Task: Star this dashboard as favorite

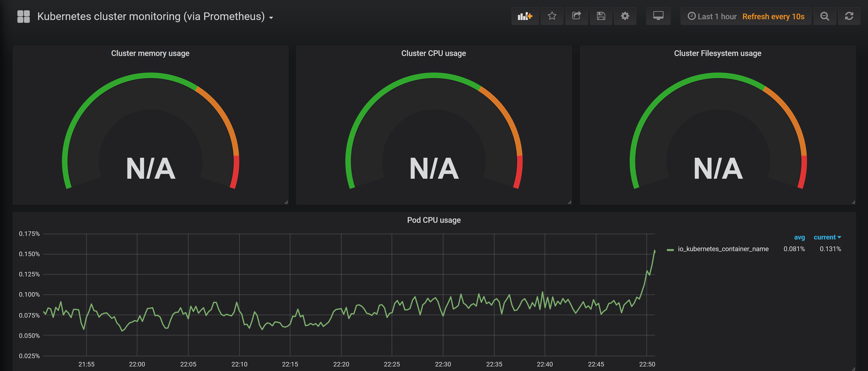Action: 552,16
